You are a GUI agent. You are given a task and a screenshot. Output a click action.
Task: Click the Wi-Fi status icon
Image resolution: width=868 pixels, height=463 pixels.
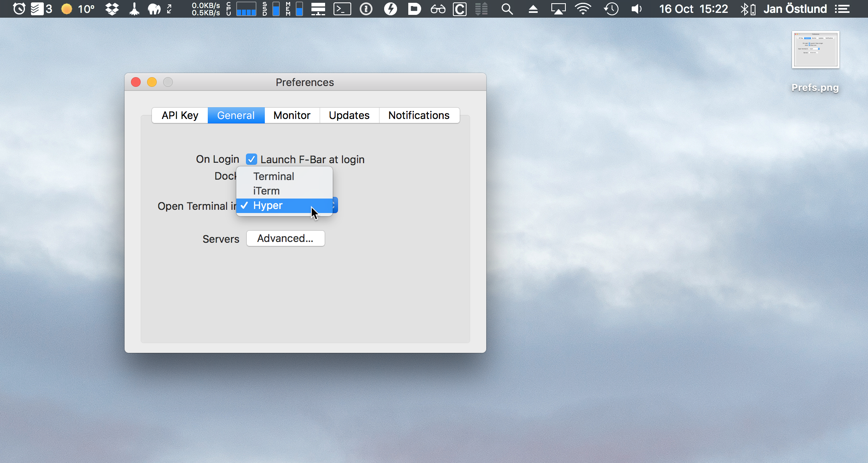pos(583,9)
